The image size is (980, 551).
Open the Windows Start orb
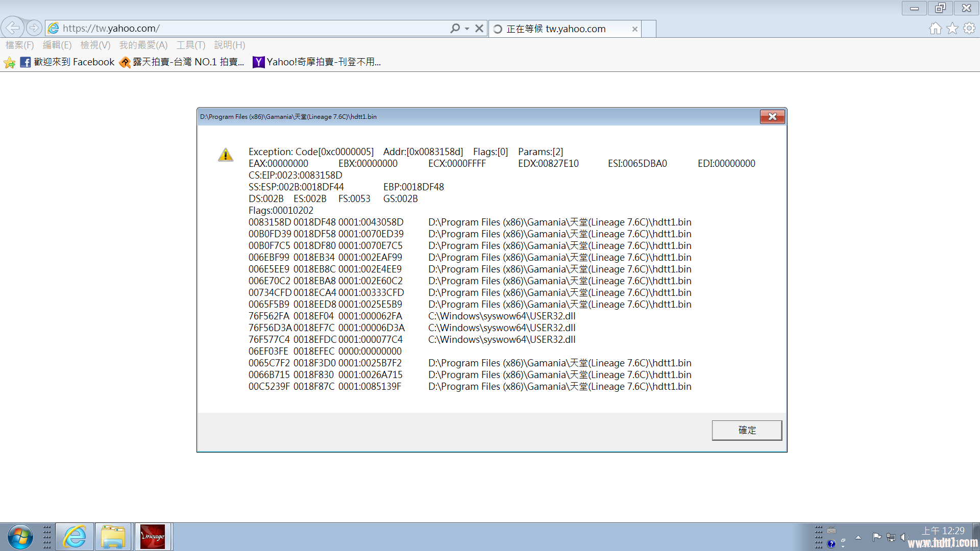[x=20, y=537]
